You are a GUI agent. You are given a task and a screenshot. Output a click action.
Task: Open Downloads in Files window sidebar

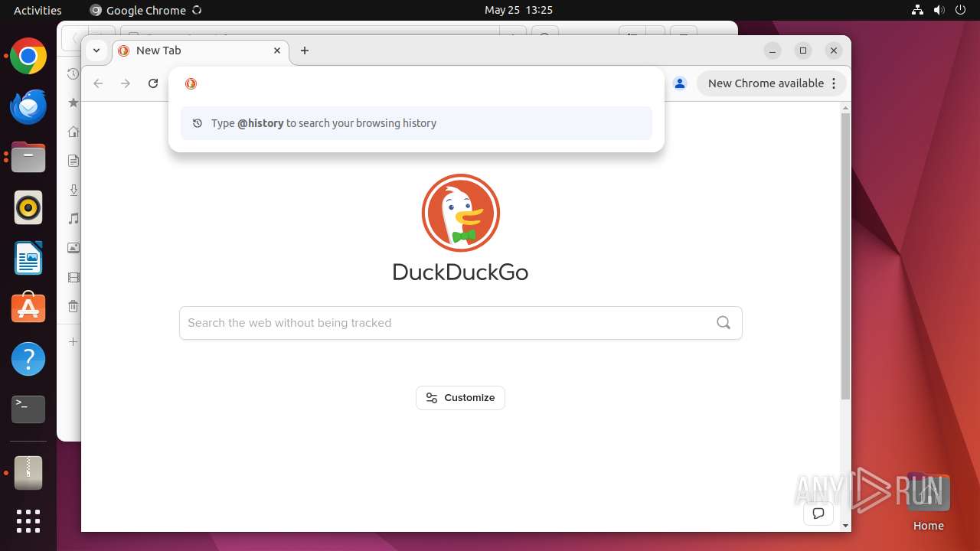pyautogui.click(x=73, y=190)
